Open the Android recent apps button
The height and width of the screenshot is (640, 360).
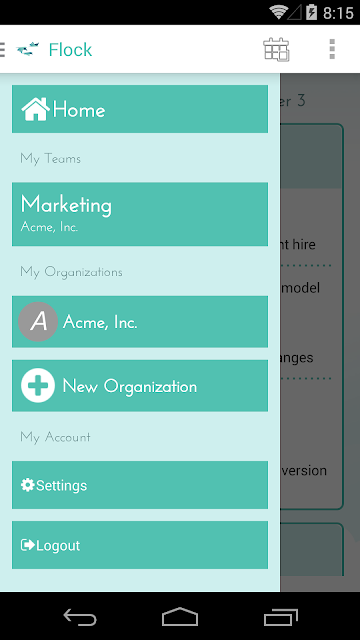pos(281,616)
